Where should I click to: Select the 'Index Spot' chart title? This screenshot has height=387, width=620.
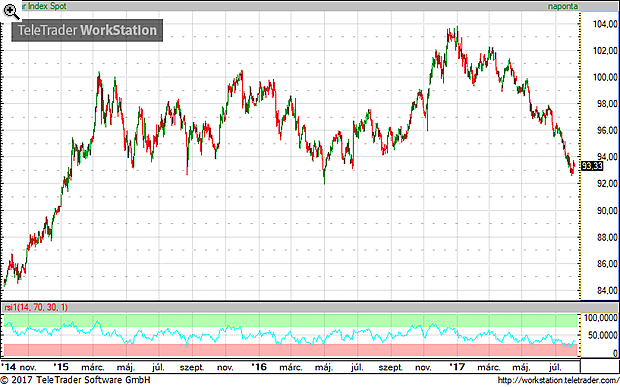[x=48, y=6]
